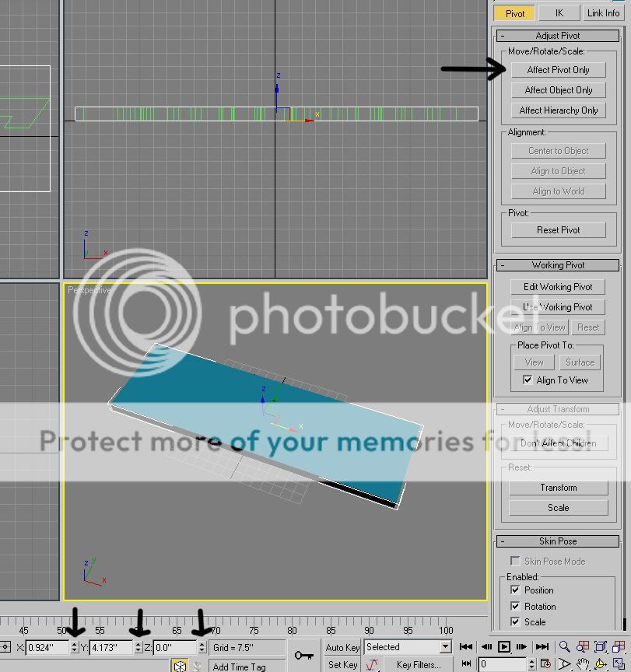Toggle Auto Key animation mode
Image resolution: width=631 pixels, height=672 pixels.
[x=342, y=647]
